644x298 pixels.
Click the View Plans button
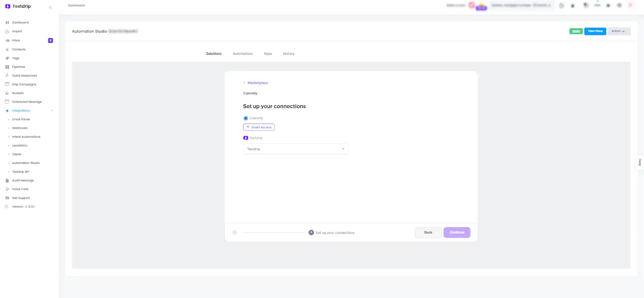[595, 31]
